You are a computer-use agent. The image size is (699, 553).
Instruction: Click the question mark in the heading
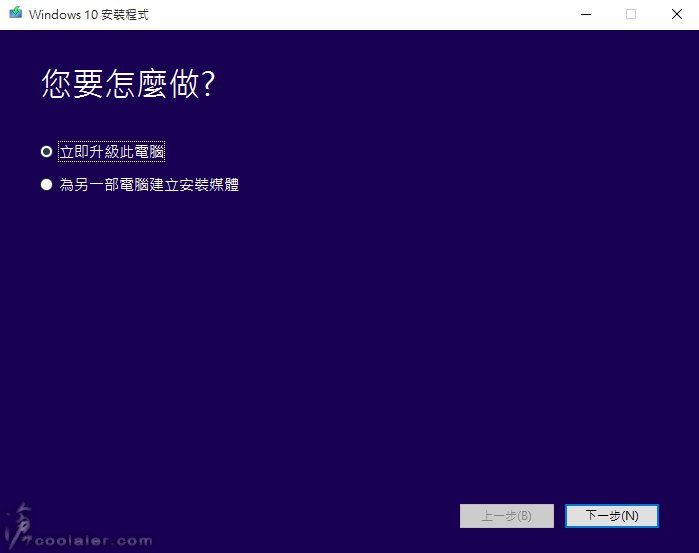click(207, 85)
